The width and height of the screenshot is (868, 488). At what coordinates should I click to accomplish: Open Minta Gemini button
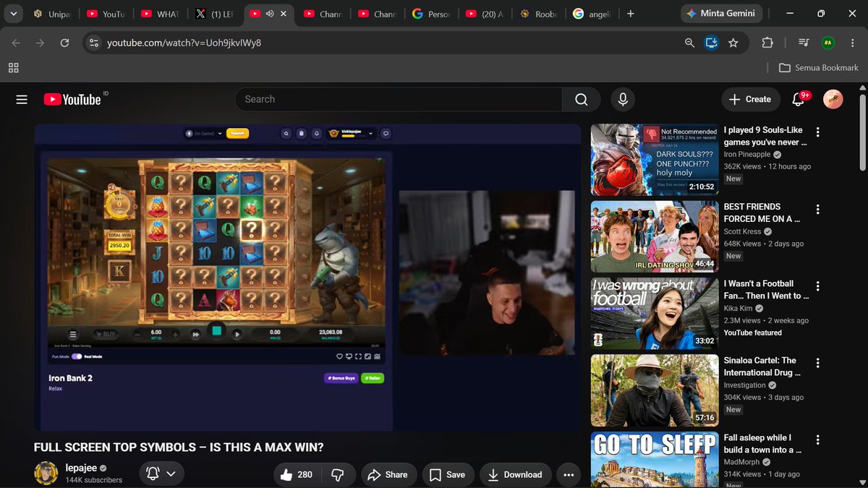tap(721, 14)
